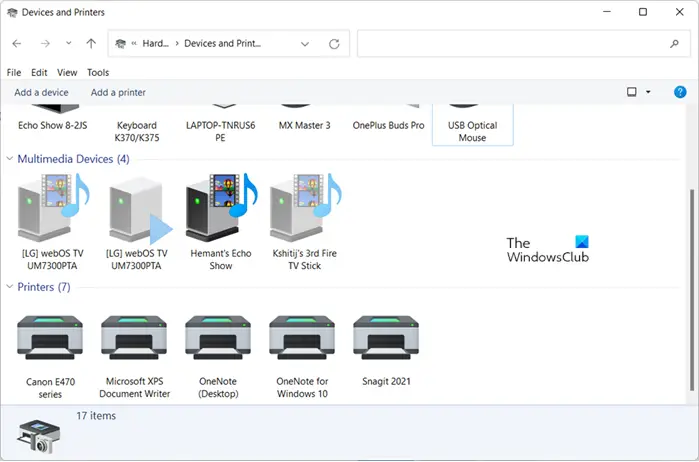Image resolution: width=699 pixels, height=462 pixels.
Task: Select the USB Optical Mouse label
Action: (473, 132)
